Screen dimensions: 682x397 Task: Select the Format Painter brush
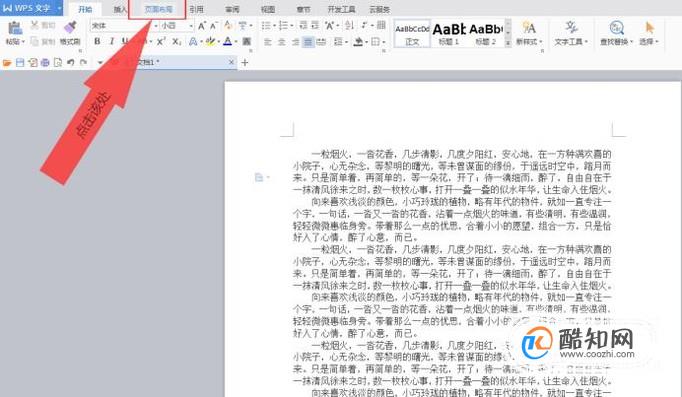point(70,27)
